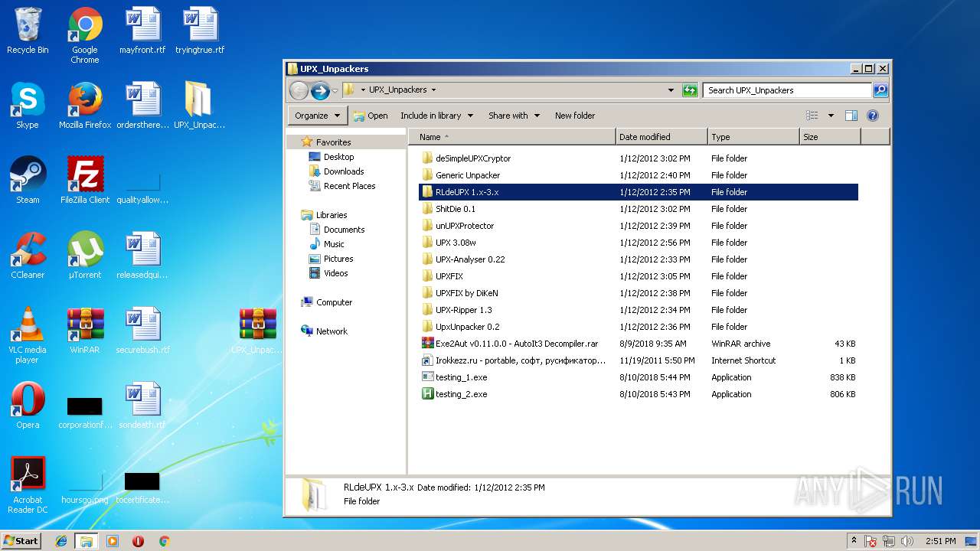Select Pictures library in the navigation pane
The height and width of the screenshot is (551, 980).
338,259
